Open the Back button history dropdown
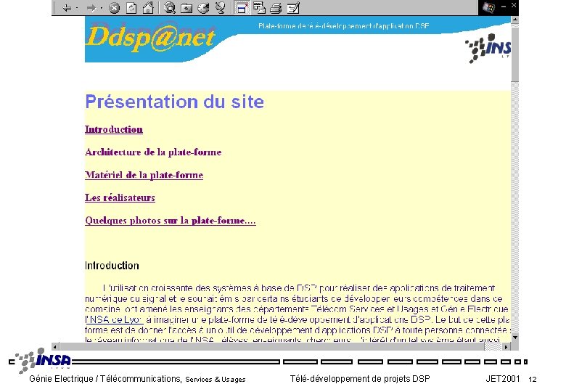566x392 pixels. point(77,7)
